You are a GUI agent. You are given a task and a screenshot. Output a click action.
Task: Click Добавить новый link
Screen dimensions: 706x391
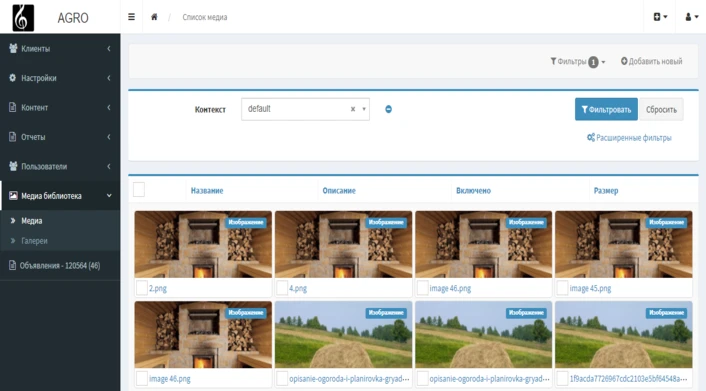(652, 61)
